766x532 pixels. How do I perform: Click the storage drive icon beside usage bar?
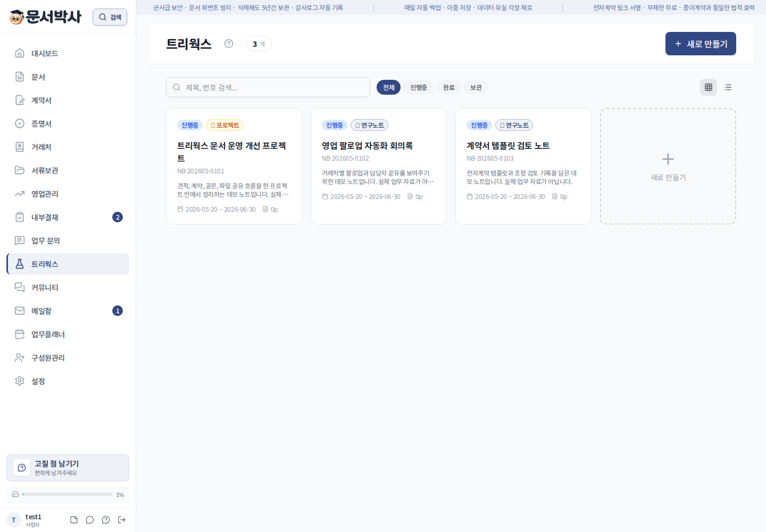click(15, 494)
